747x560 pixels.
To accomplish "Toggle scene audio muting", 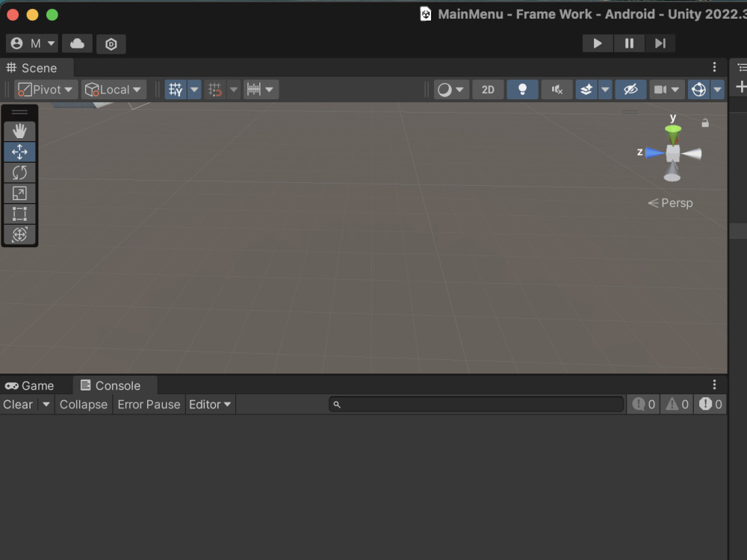I will (x=557, y=89).
